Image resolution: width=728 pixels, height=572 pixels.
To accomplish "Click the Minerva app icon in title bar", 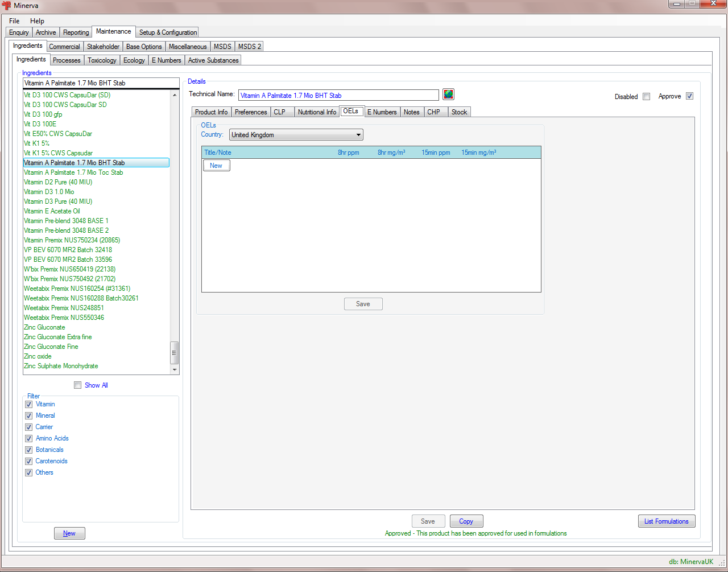I will tap(7, 6).
